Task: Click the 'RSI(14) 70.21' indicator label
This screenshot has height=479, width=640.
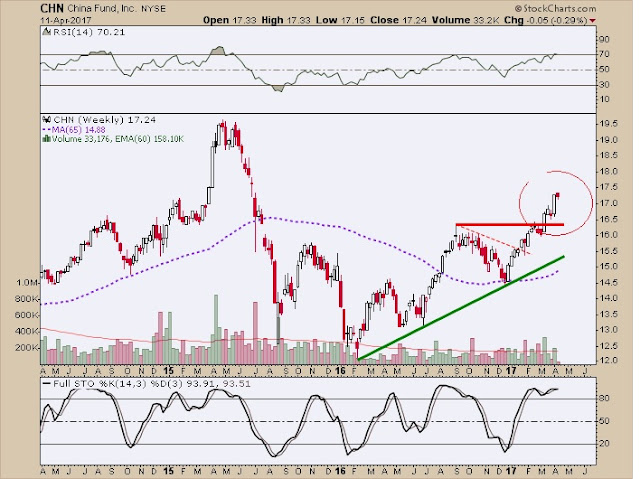Action: 89,32
